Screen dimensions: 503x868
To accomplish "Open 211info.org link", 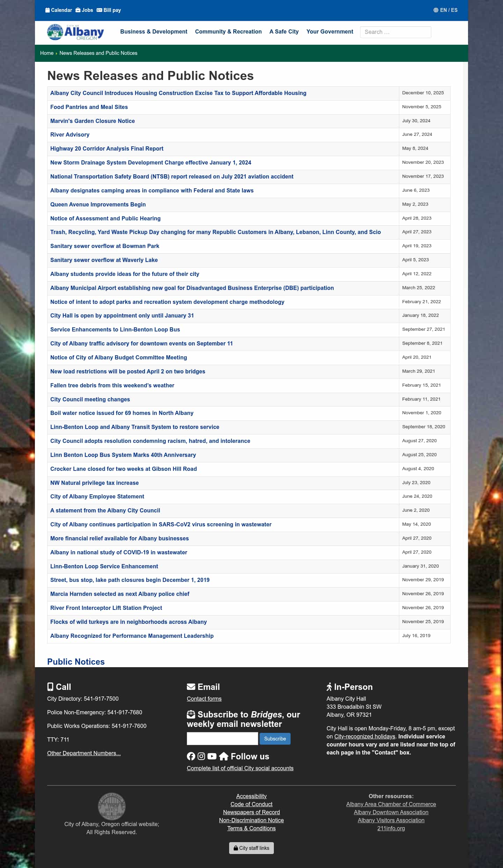I will coord(391,828).
